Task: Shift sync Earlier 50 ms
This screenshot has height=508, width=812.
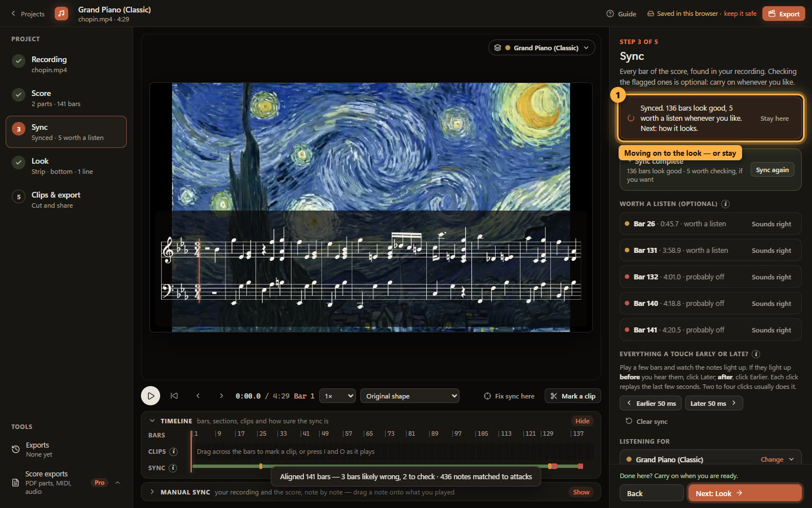Action: 651,403
